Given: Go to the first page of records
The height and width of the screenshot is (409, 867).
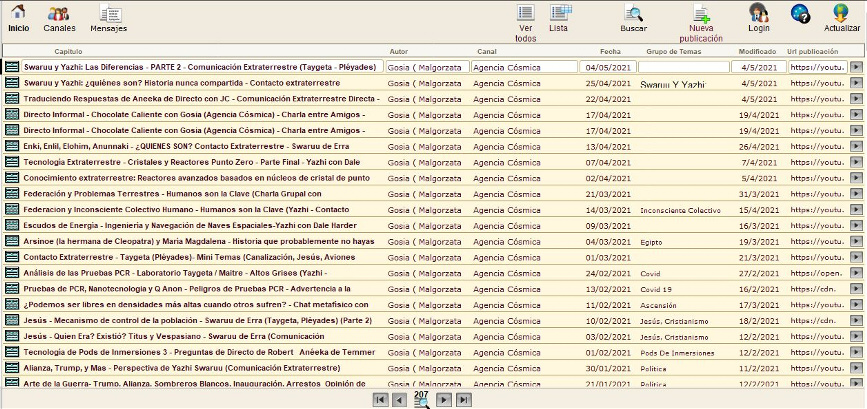Looking at the screenshot, I should coord(380,399).
